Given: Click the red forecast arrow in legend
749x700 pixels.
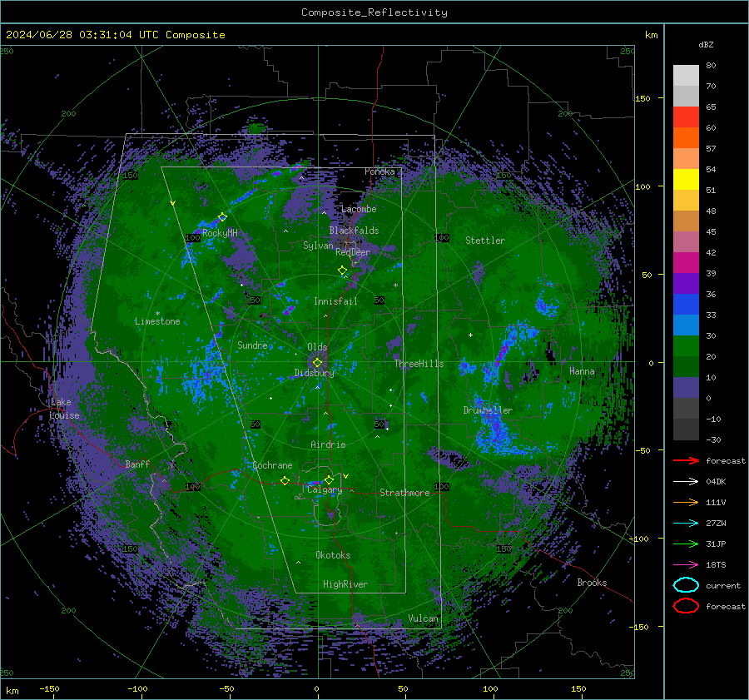Looking at the screenshot, I should point(686,460).
